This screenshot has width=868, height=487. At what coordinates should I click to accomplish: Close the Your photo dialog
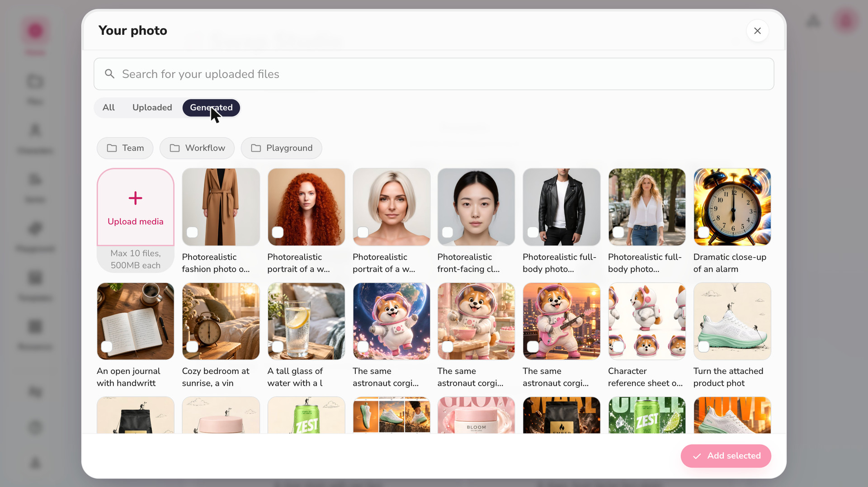pyautogui.click(x=757, y=31)
